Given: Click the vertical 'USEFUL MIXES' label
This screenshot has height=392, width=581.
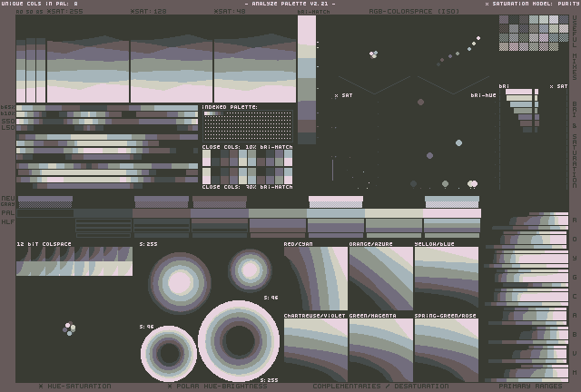Looking at the screenshot, I should click(x=575, y=48).
